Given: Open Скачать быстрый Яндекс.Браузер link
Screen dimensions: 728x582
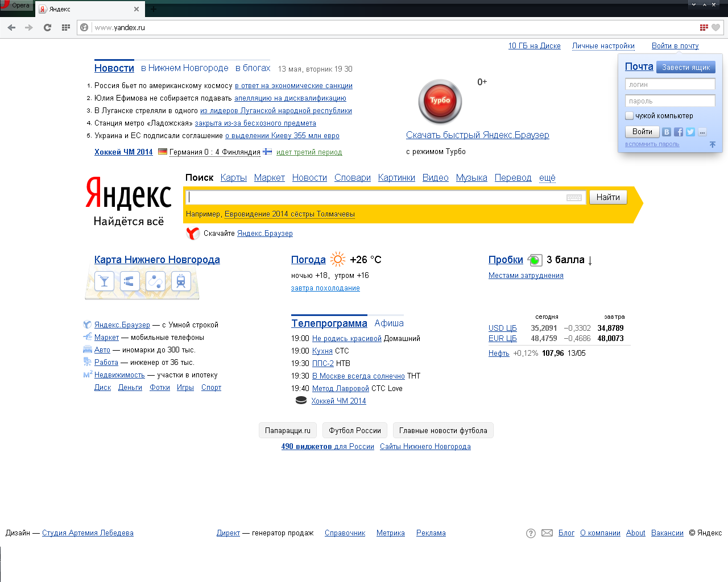Looking at the screenshot, I should coord(478,135).
